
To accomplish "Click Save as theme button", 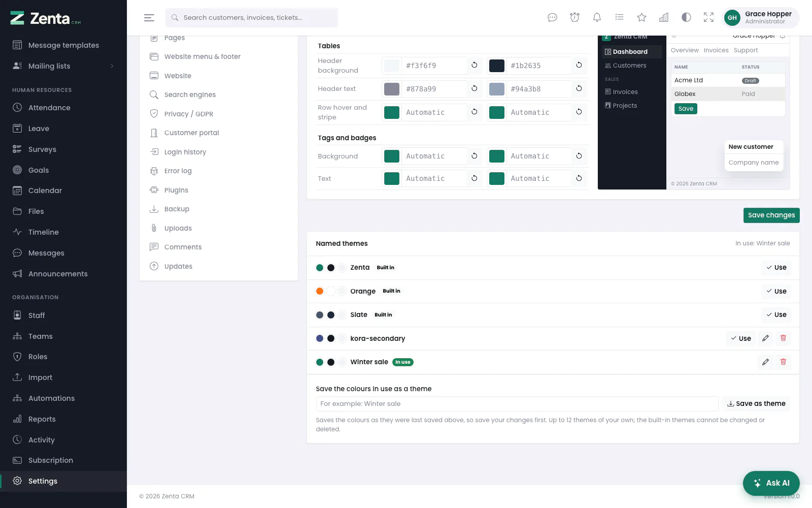I will click(x=756, y=404).
